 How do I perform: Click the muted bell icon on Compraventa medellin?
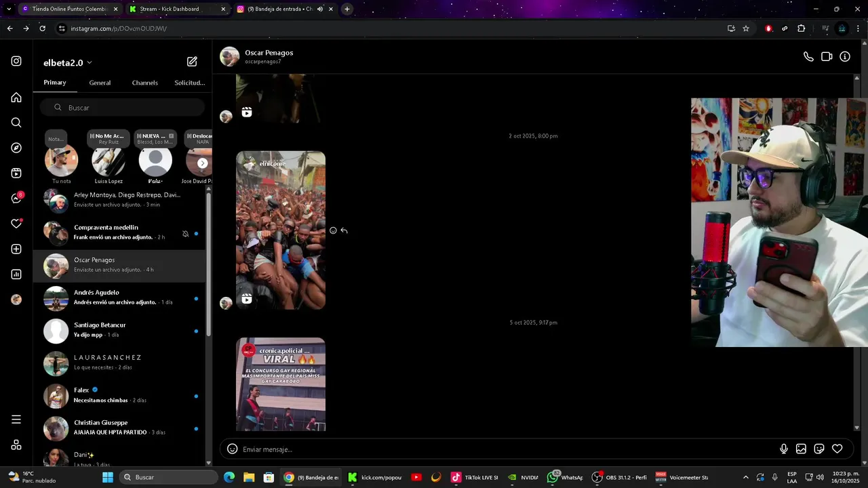(x=185, y=234)
